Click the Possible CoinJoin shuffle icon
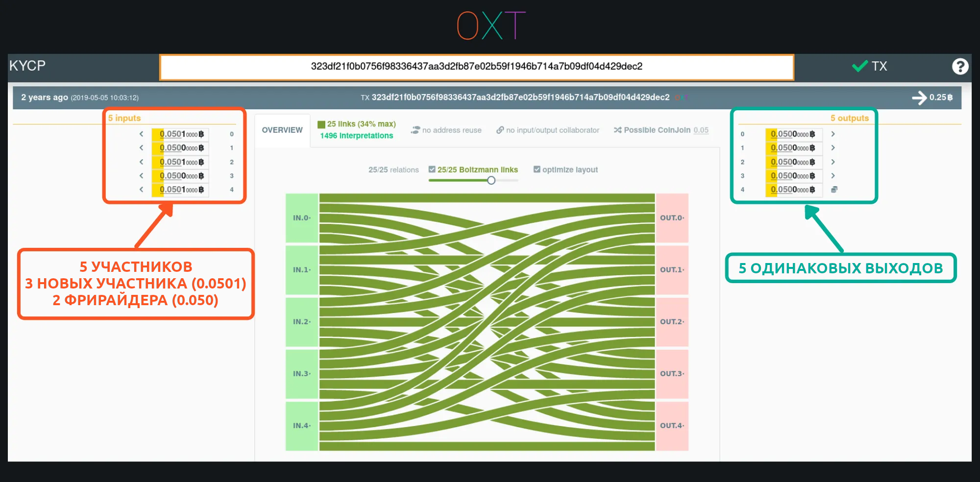Viewport: 980px width, 482px height. (x=617, y=130)
